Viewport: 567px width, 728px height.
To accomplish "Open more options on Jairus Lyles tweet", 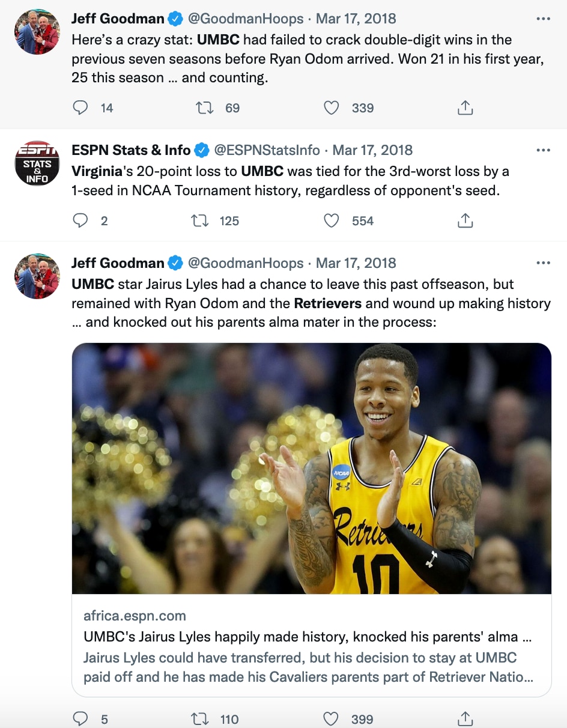I will [543, 263].
